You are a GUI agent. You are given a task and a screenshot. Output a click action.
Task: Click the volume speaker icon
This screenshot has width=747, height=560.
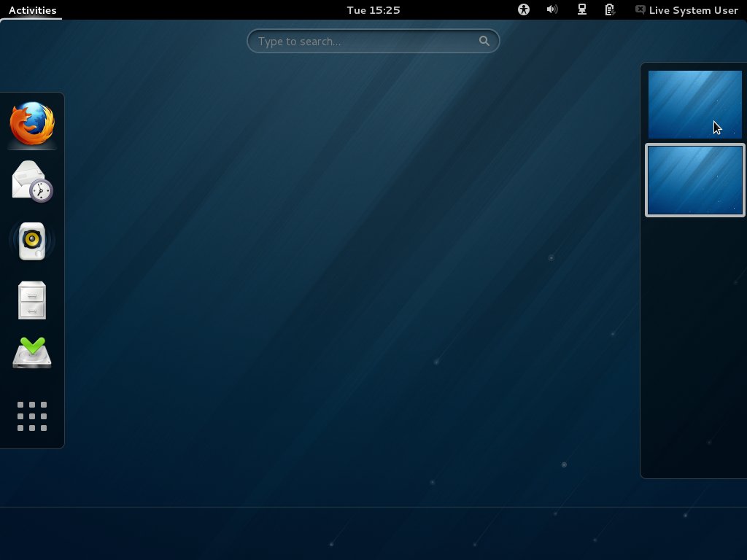click(x=552, y=10)
